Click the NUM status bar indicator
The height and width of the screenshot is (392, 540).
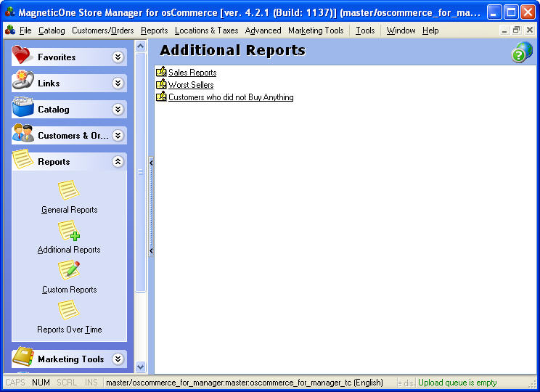(41, 383)
